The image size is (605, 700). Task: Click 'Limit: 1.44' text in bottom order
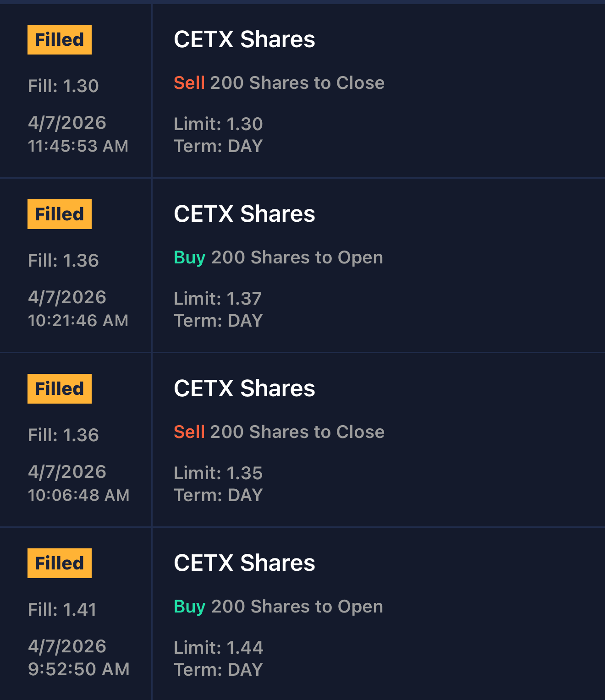pyautogui.click(x=218, y=648)
